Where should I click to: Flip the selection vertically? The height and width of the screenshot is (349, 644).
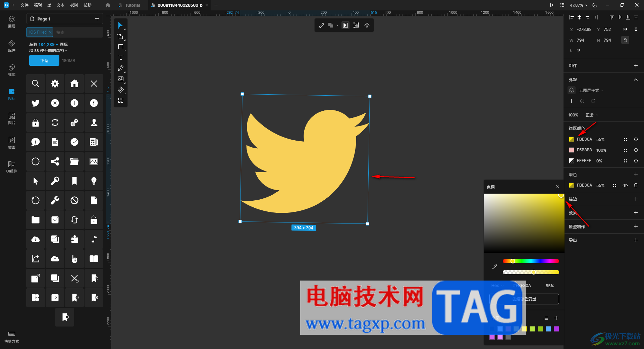(x=636, y=30)
